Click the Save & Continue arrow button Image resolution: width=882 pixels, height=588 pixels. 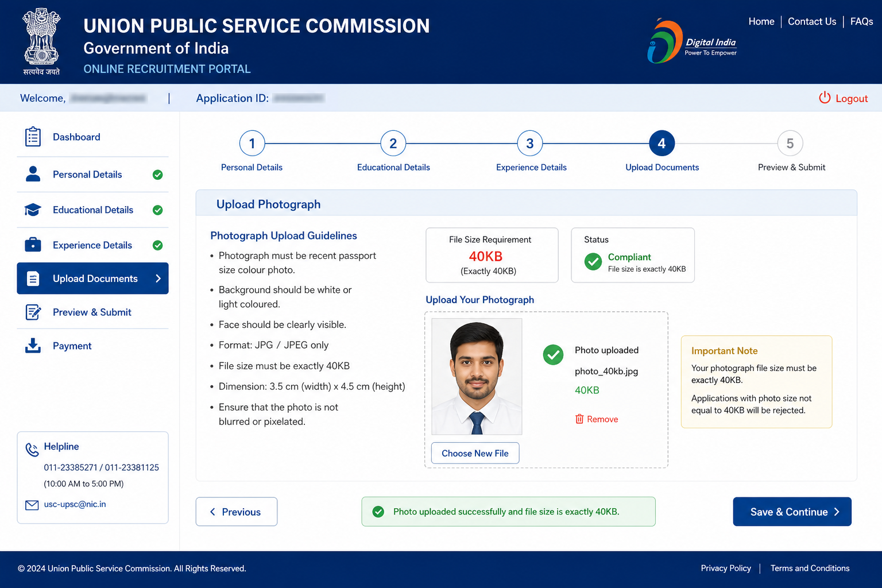coord(792,512)
